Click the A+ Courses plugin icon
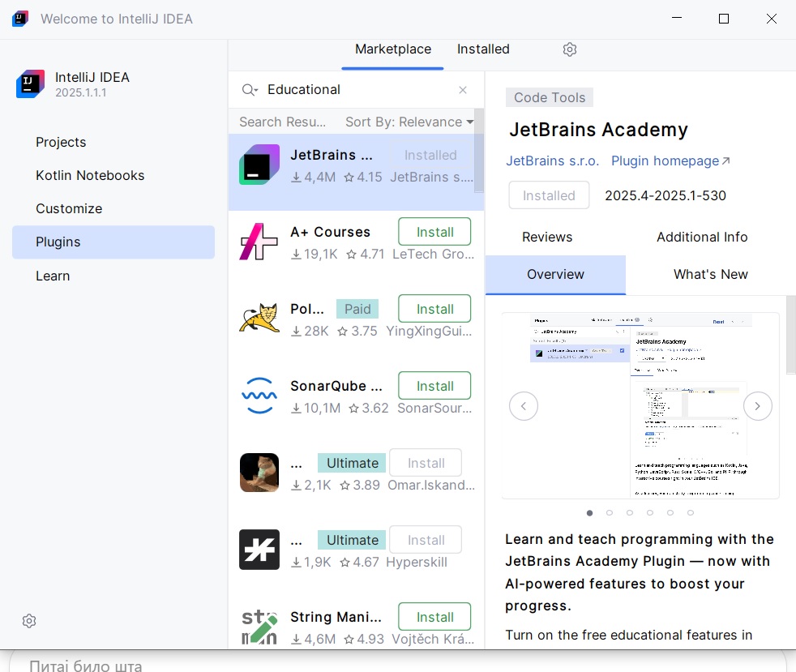This screenshot has height=672, width=796. 259,242
